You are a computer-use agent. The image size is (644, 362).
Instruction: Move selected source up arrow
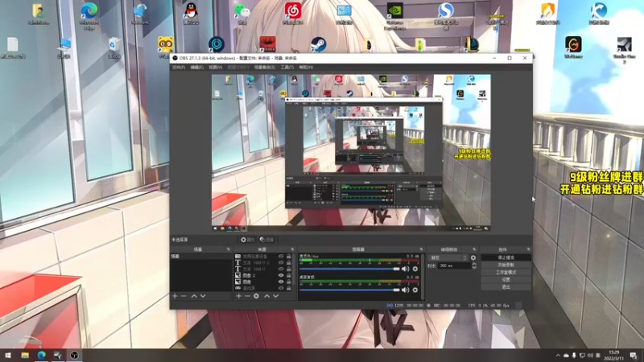pos(267,296)
